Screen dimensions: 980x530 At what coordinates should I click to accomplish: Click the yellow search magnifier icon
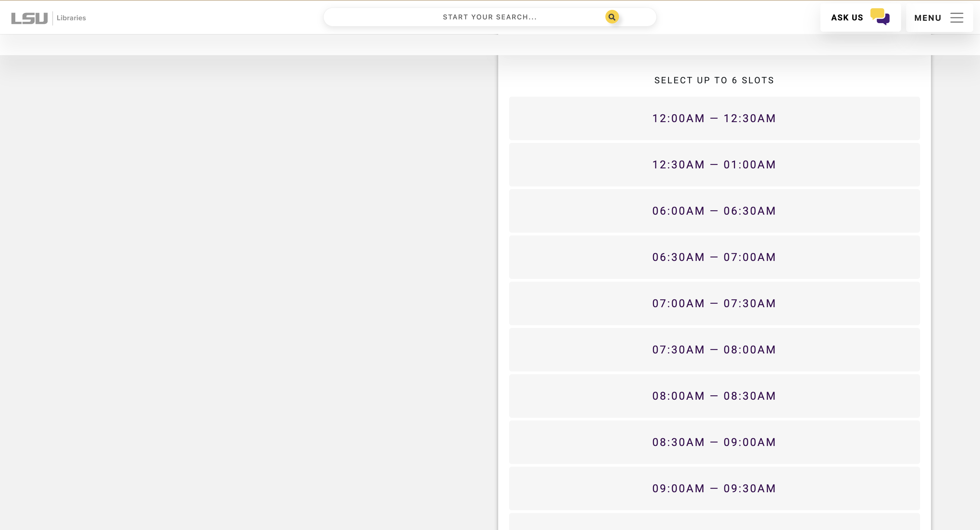(612, 17)
